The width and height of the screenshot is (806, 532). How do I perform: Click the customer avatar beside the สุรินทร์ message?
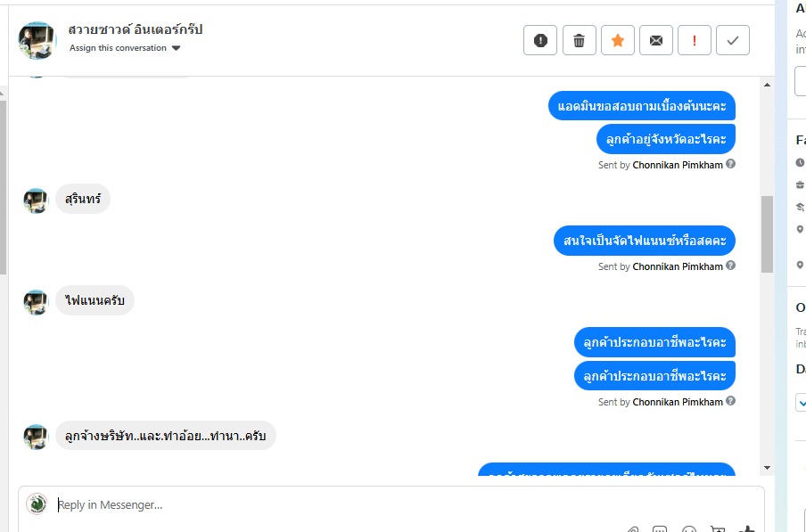click(36, 201)
